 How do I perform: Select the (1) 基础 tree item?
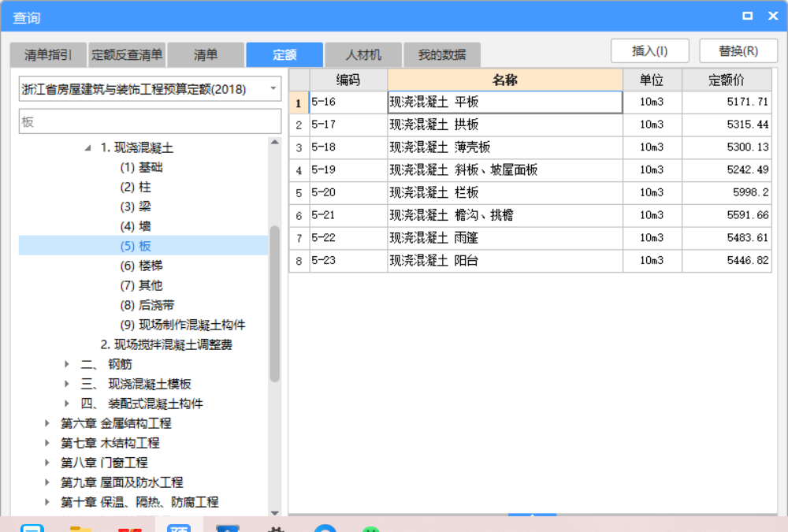pos(141,167)
